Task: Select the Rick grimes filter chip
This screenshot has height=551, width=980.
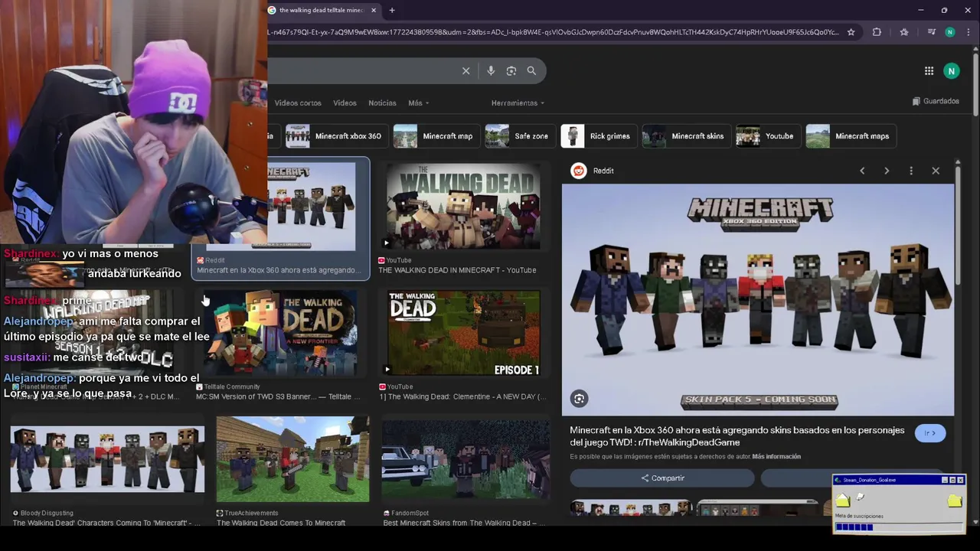Action: 598,136
